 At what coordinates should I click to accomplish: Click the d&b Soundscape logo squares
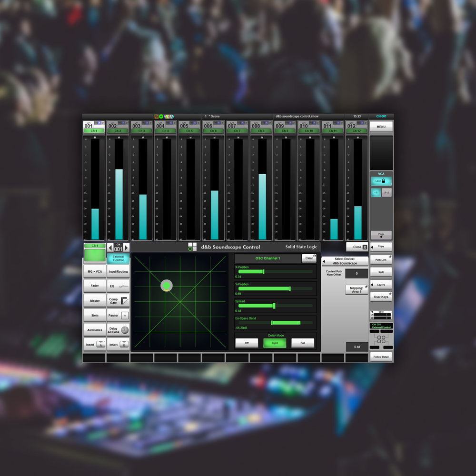click(192, 247)
